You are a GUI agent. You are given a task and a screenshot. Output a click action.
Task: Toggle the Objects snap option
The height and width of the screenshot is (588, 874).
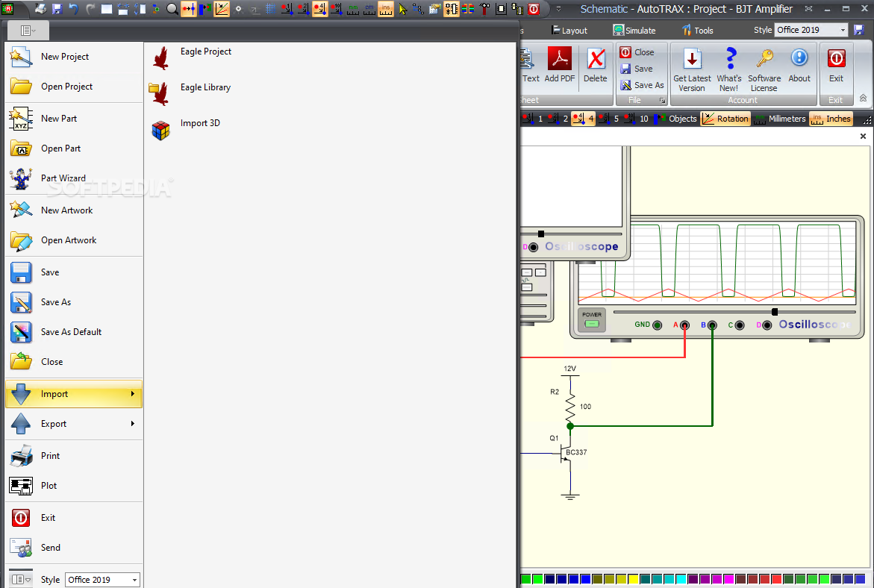click(x=675, y=119)
